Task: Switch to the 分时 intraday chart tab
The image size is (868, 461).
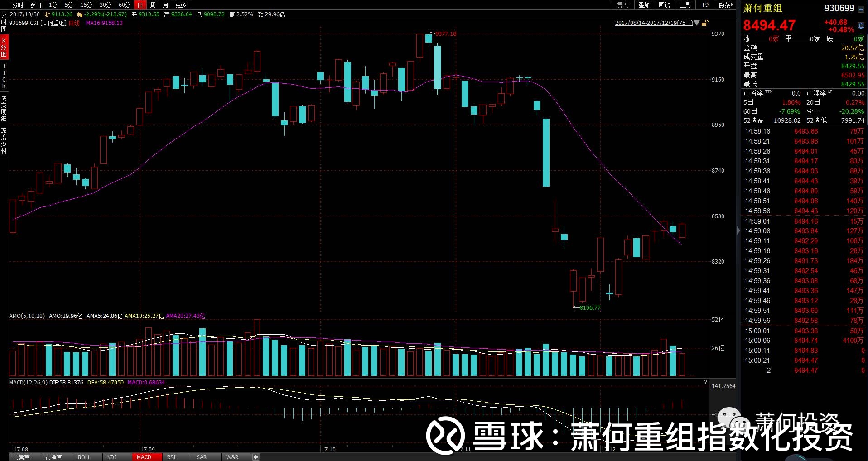Action: tap(18, 5)
